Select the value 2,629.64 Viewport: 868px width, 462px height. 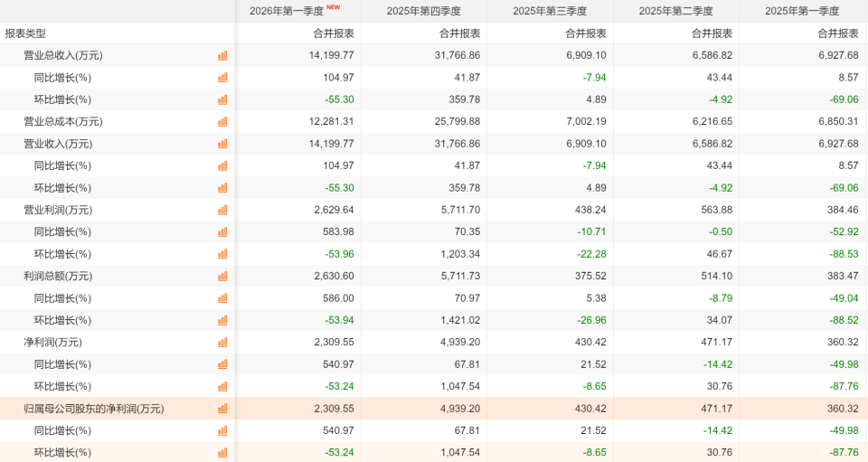[x=334, y=210]
